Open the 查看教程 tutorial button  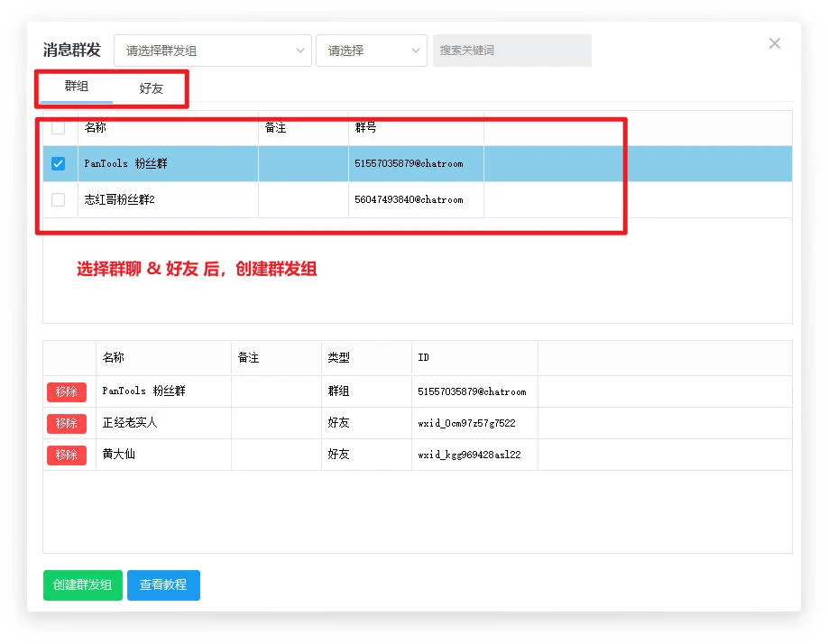pyautogui.click(x=163, y=584)
